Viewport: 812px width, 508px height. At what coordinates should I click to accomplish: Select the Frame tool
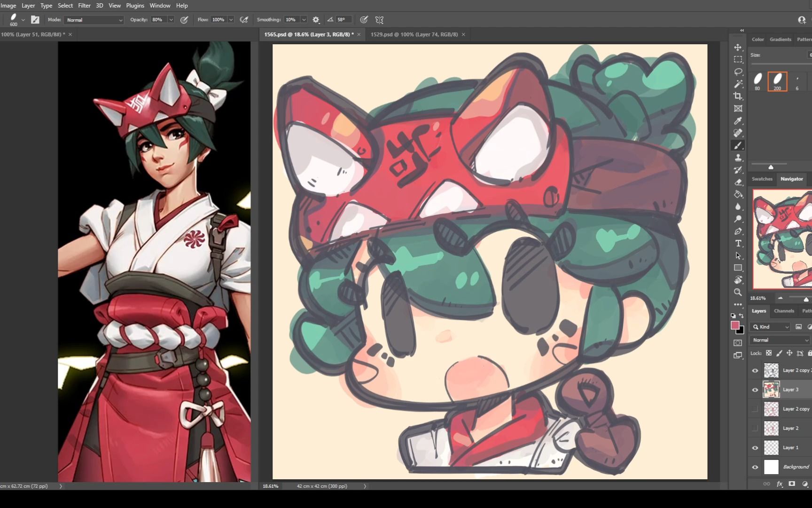(738, 109)
